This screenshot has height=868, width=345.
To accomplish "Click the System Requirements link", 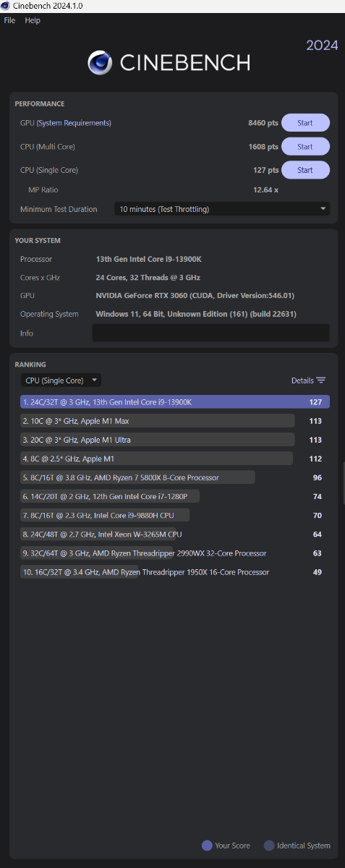I will (x=75, y=123).
